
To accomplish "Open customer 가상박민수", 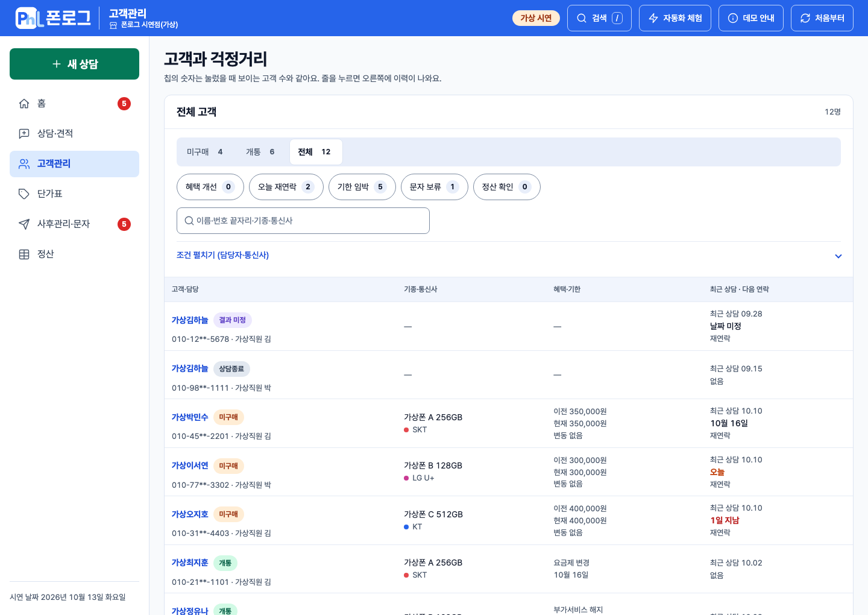I will 190,417.
